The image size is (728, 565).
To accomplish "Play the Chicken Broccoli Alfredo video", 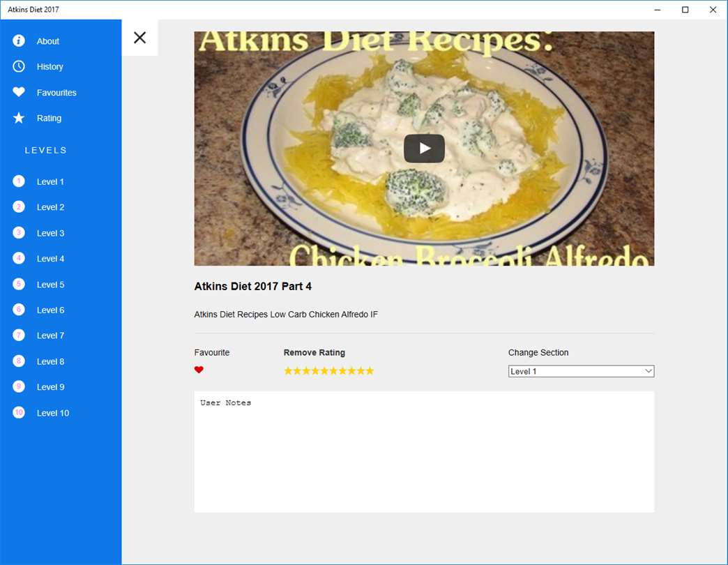I will coord(424,149).
